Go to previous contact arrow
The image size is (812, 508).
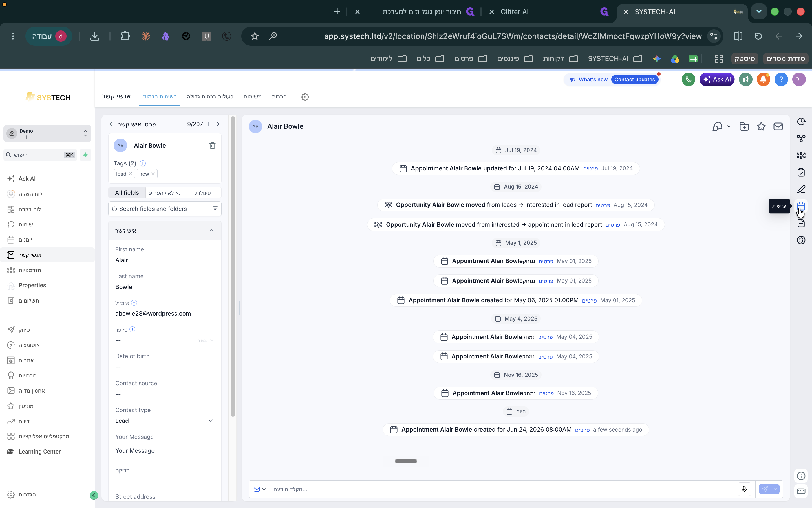208,124
